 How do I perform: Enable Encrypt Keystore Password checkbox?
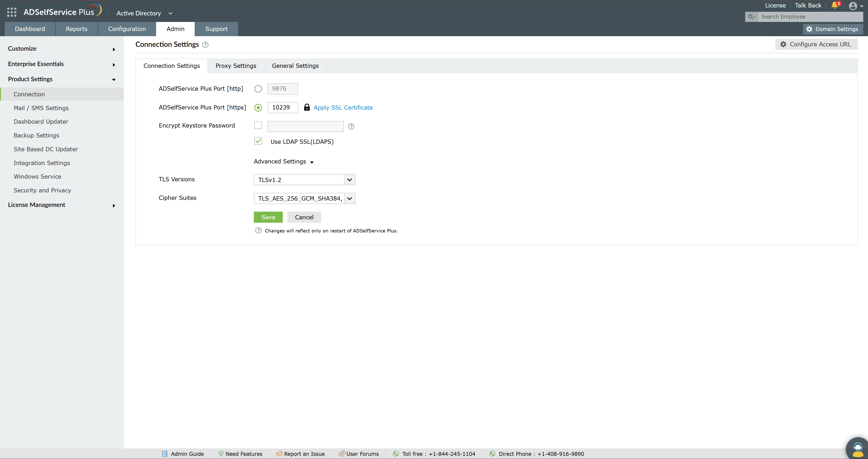pos(258,126)
